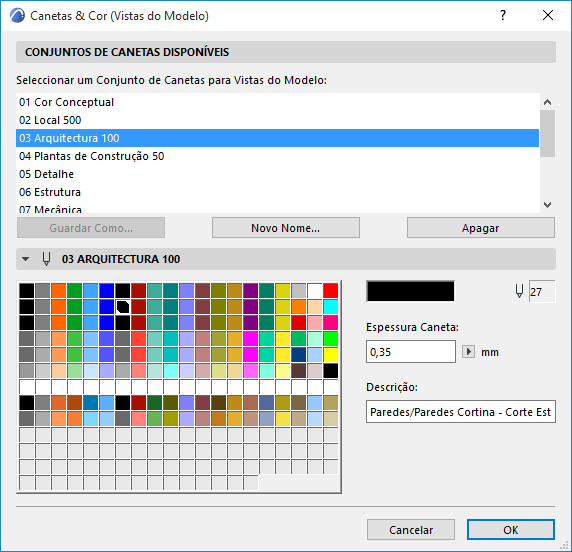Select the white swatch in the top row
This screenshot has height=552, width=572.
tap(315, 291)
